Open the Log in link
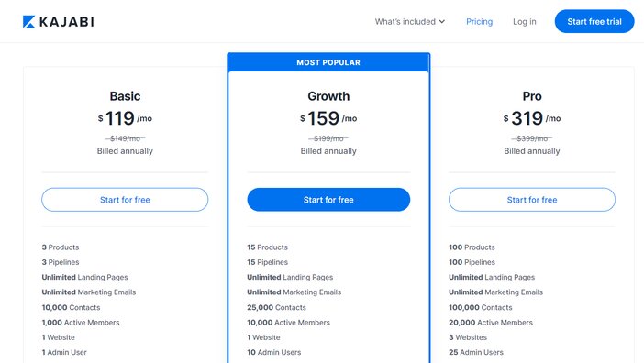644x363 pixels. [525, 22]
